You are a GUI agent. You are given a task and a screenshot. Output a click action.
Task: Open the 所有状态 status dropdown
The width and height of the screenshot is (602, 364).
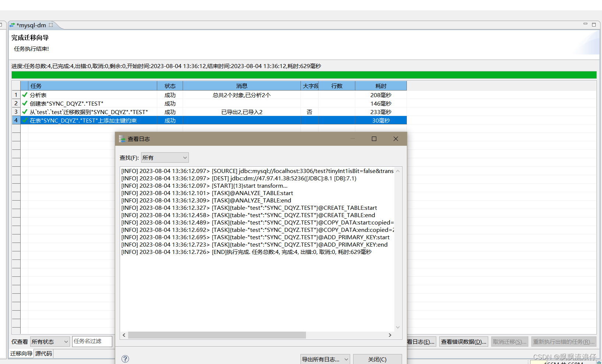[x=50, y=342]
